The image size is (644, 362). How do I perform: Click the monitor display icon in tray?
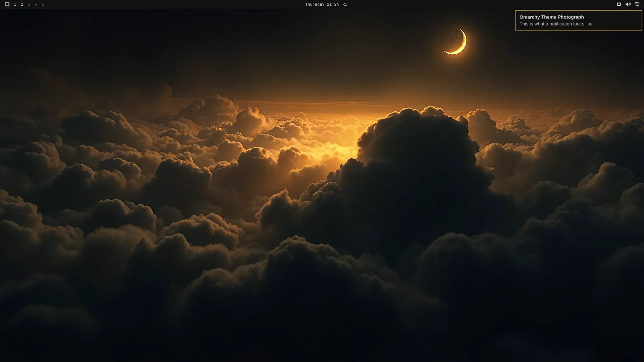pyautogui.click(x=637, y=4)
